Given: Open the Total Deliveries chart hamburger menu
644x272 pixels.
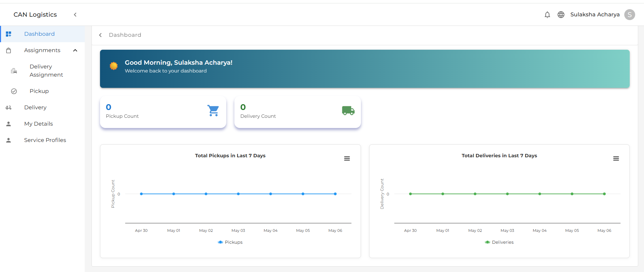Looking at the screenshot, I should 616,159.
